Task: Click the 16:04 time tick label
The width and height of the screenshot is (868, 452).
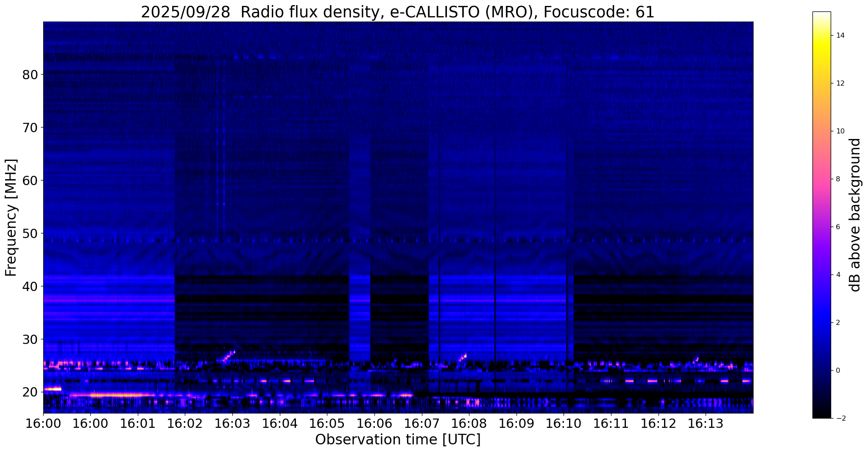Action: [x=280, y=423]
